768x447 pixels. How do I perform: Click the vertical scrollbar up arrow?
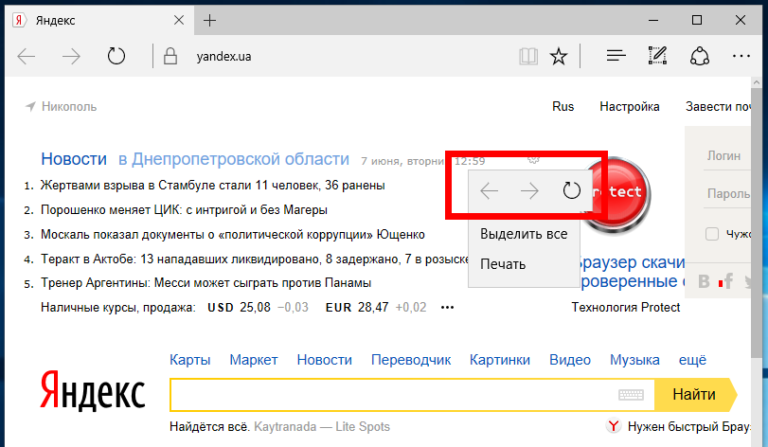[756, 83]
